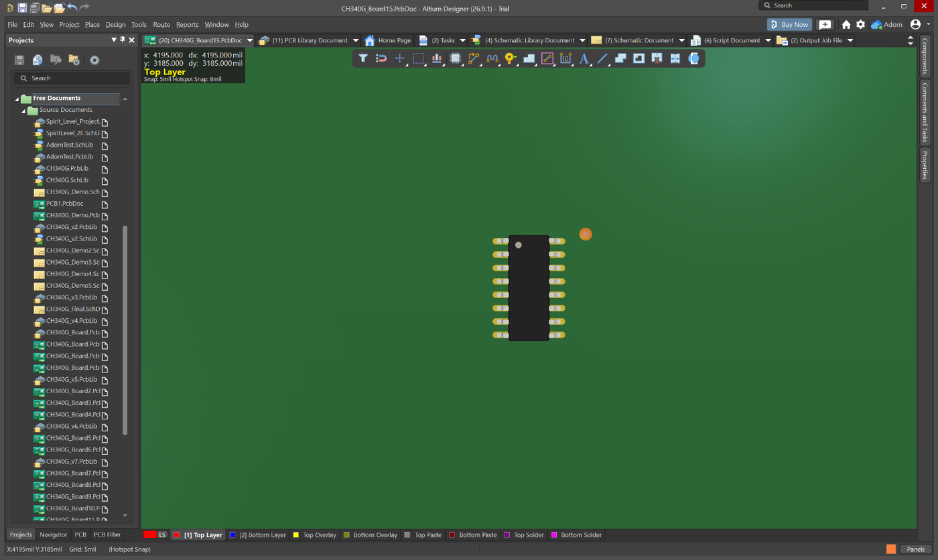Image resolution: width=938 pixels, height=560 pixels.
Task: Select the place via tool
Action: 511,58
